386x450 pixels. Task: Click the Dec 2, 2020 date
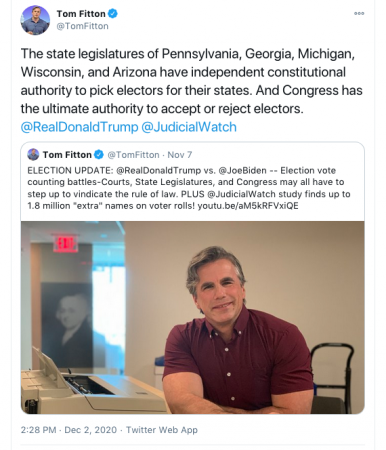coord(90,430)
